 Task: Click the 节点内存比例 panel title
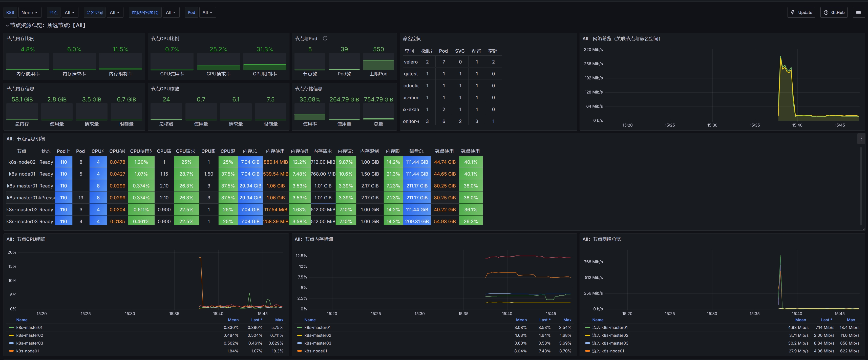[20, 39]
